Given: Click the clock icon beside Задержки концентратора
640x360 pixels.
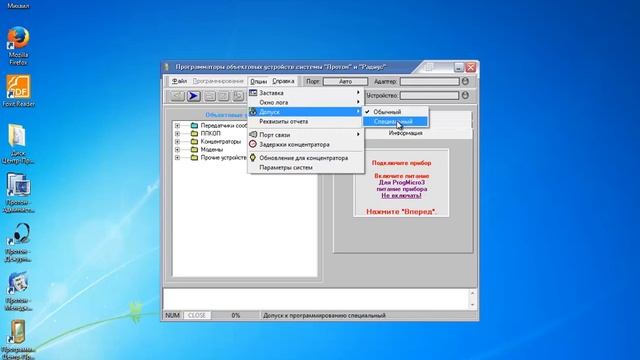Looking at the screenshot, I should click(253, 144).
